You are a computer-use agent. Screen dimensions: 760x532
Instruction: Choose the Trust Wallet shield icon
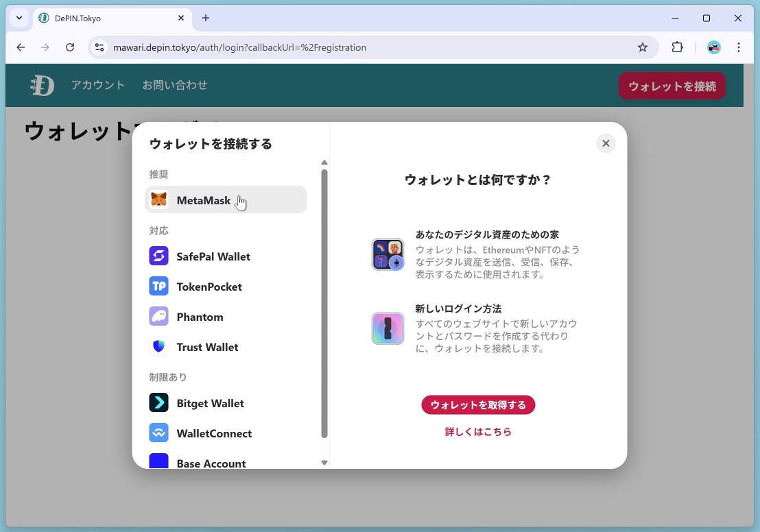pos(159,347)
